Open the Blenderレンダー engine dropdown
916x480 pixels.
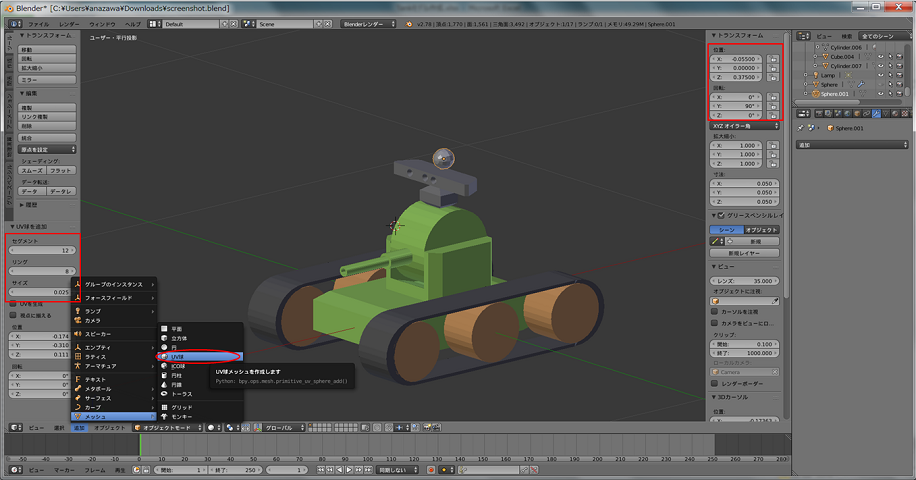367,23
